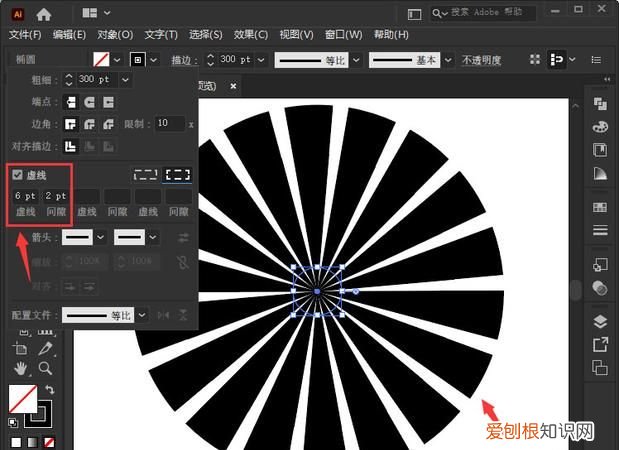Image resolution: width=619 pixels, height=450 pixels.
Task: Click the Artboard tool icon
Action: coord(21,348)
